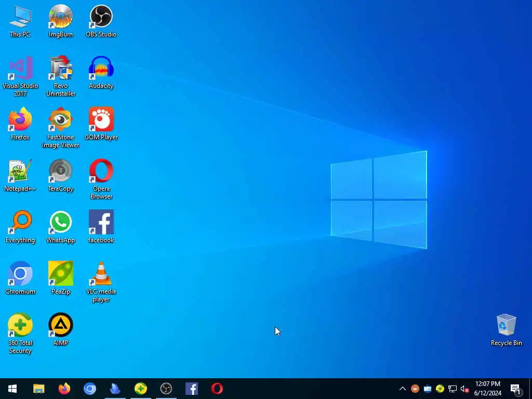The width and height of the screenshot is (532, 399).
Task: Select the PeaZip desktop shortcut
Action: click(x=60, y=278)
